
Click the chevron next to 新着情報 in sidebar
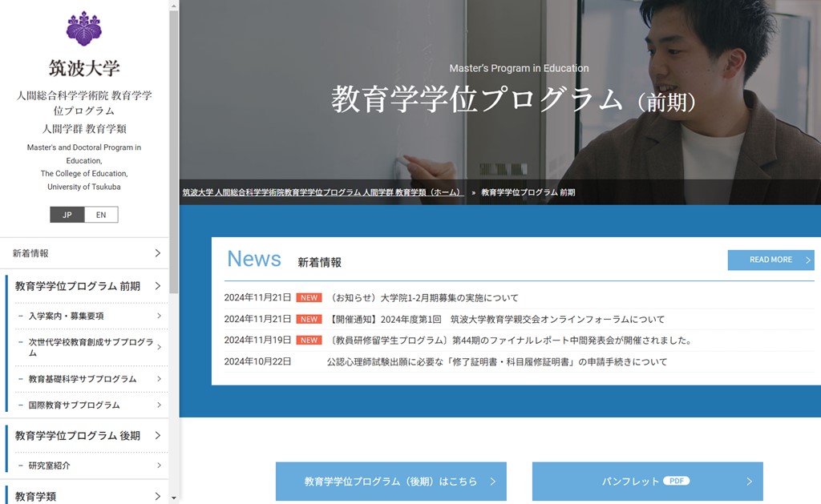pyautogui.click(x=158, y=253)
